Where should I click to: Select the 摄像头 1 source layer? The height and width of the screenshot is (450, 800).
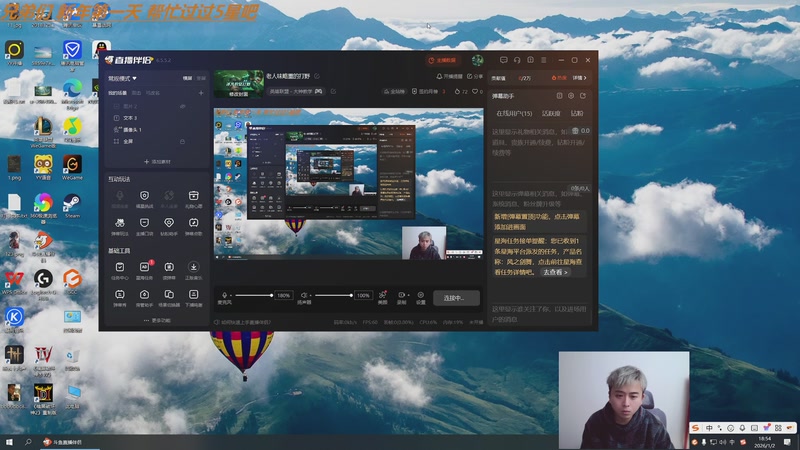point(132,130)
